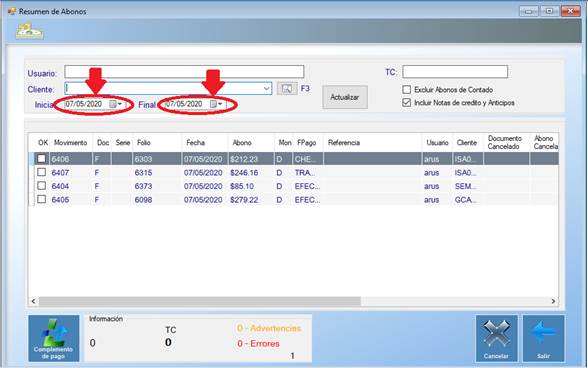Click the Cliente column header in grid
Image resolution: width=588 pixels, height=368 pixels.
467,143
